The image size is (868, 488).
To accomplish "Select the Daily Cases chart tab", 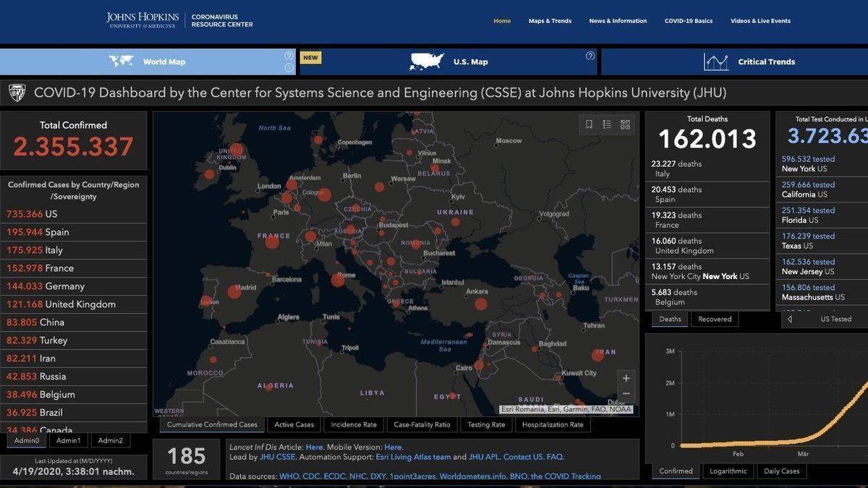I will pos(782,471).
